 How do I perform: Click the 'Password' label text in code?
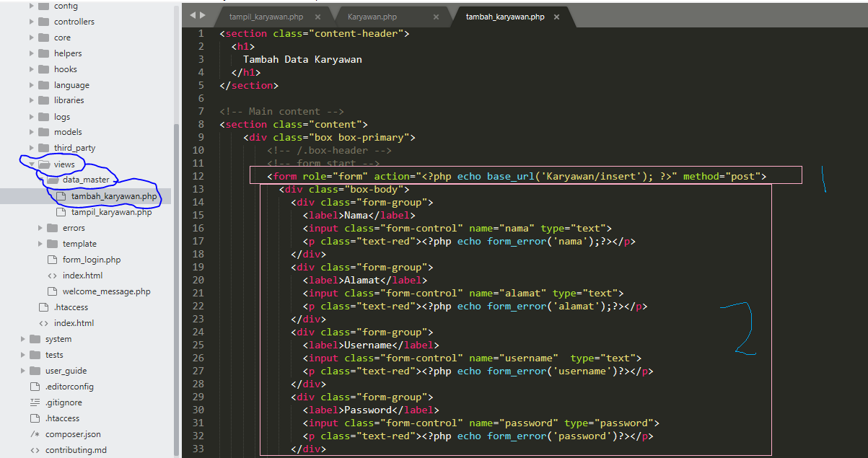point(367,410)
